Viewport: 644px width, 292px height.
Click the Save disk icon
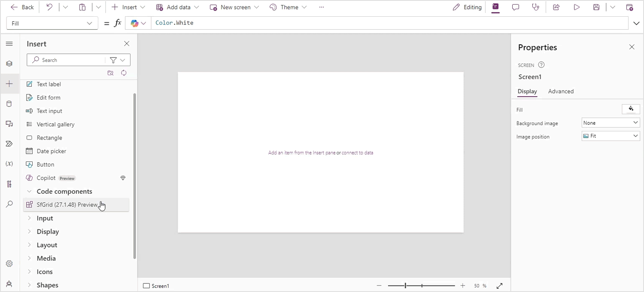click(596, 7)
